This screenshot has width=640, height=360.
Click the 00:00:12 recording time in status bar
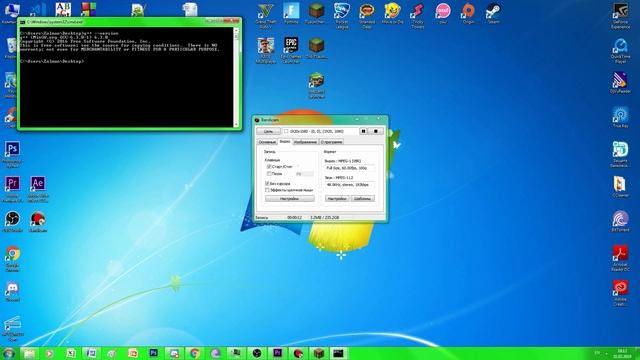[294, 218]
